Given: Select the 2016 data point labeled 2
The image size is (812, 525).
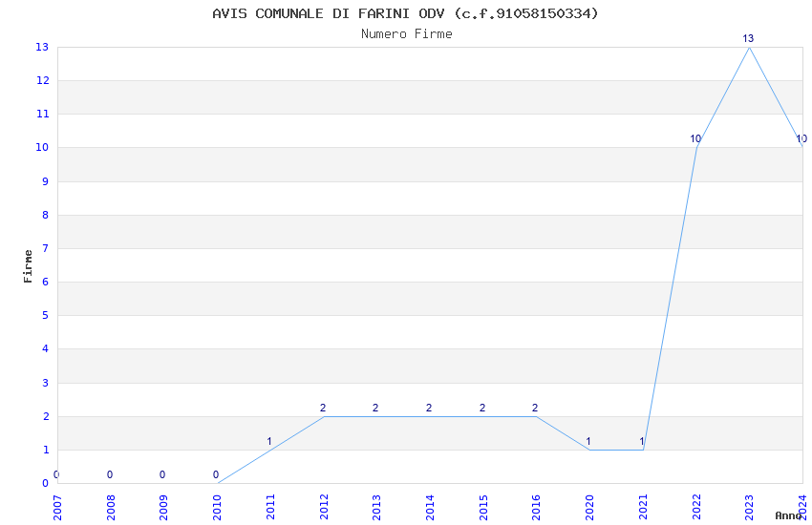Looking at the screenshot, I should pos(536,416).
